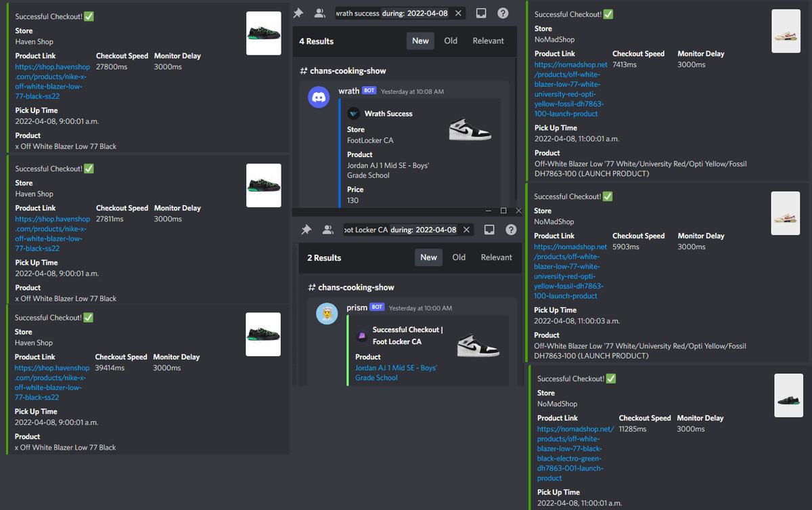Click the Yesterday at 10:08 AM timestamp
Screen dimensions: 812x510
tap(413, 91)
